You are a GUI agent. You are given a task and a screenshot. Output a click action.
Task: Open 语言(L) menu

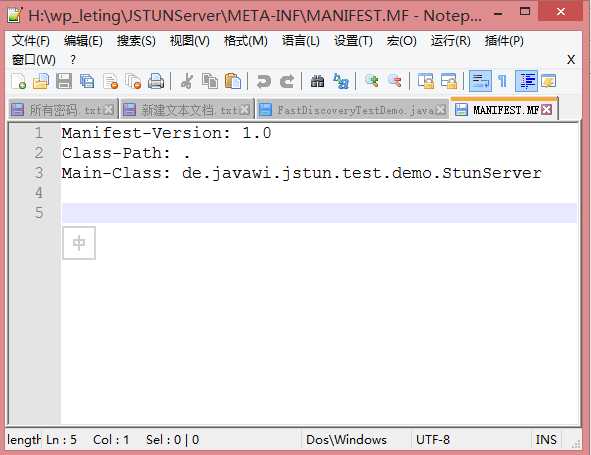pyautogui.click(x=300, y=41)
